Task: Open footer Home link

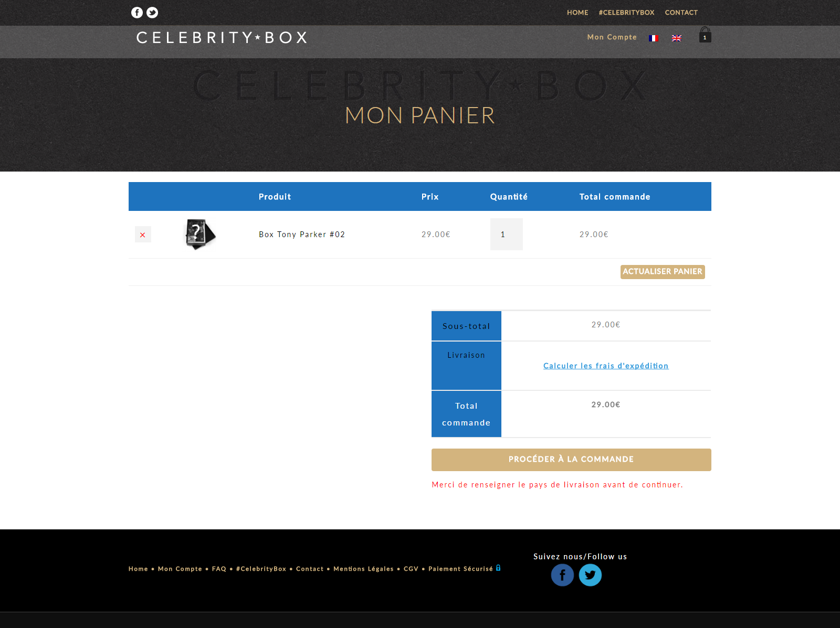Action: point(138,569)
